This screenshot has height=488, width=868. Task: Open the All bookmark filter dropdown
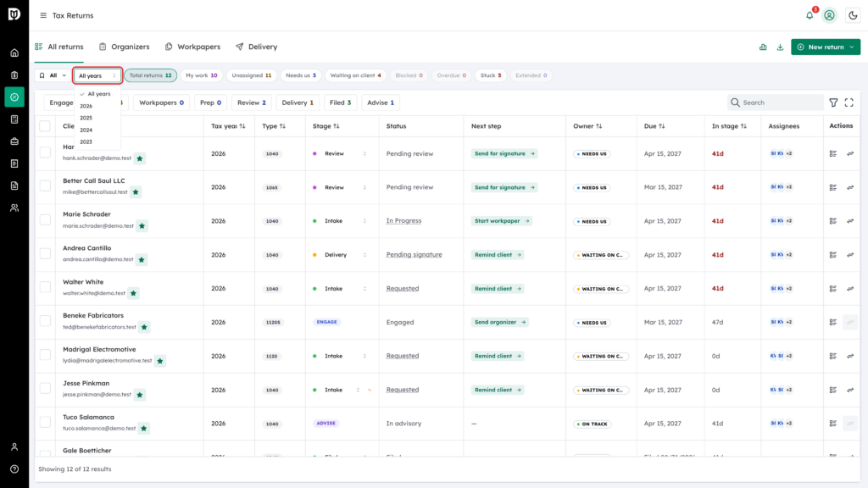click(x=53, y=75)
